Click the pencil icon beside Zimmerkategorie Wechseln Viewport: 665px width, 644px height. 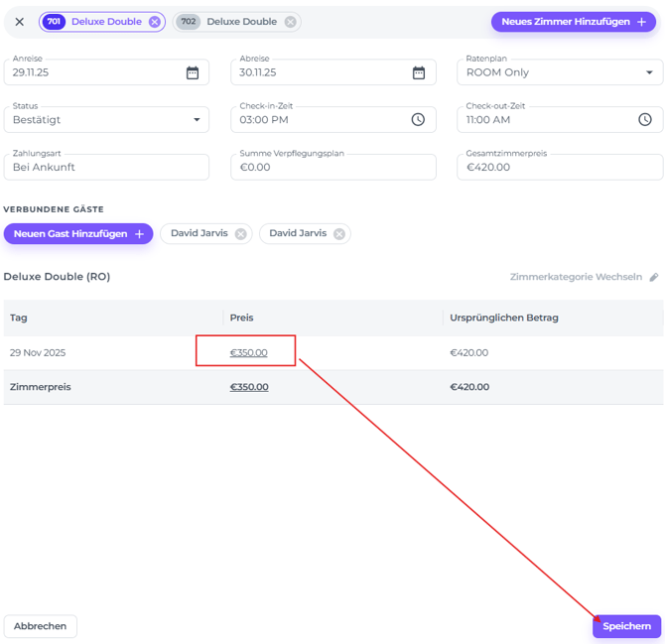tap(654, 278)
